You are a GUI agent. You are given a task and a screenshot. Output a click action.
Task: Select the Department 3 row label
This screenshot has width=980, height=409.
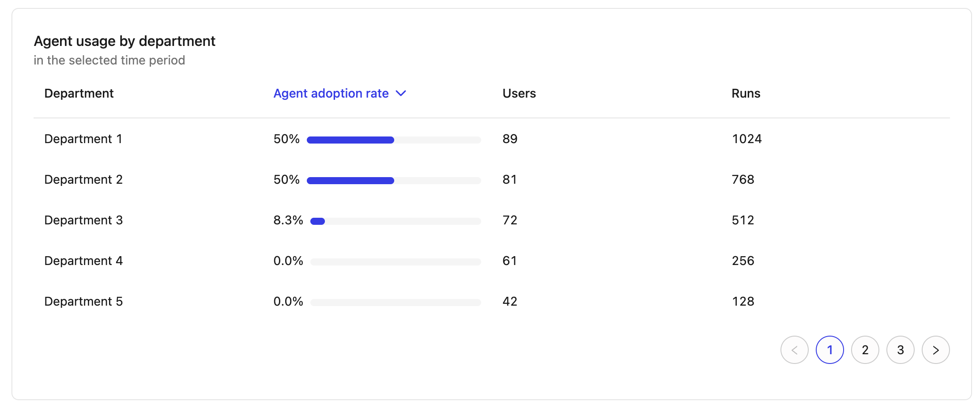click(83, 220)
